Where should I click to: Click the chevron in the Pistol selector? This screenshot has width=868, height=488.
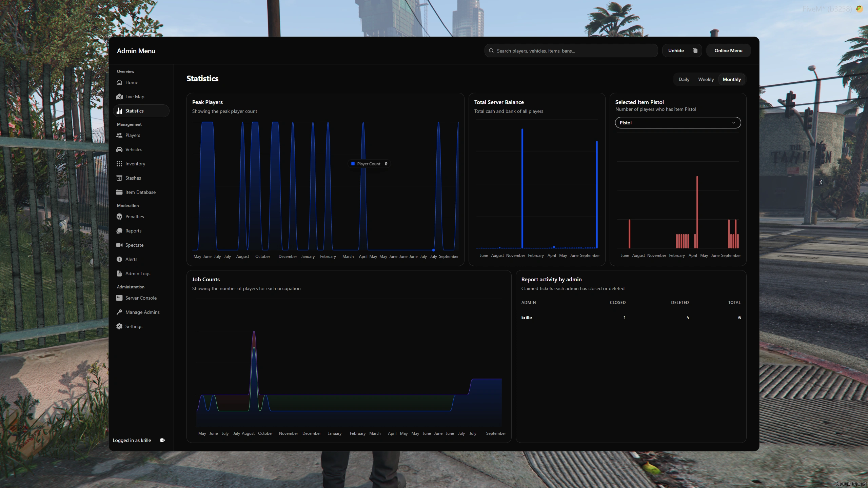tap(734, 123)
